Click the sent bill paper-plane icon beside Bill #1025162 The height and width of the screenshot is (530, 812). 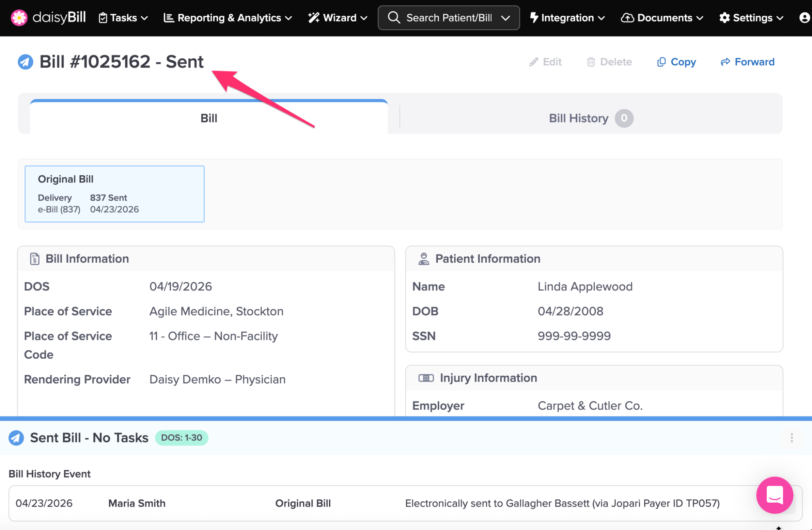[x=25, y=62]
